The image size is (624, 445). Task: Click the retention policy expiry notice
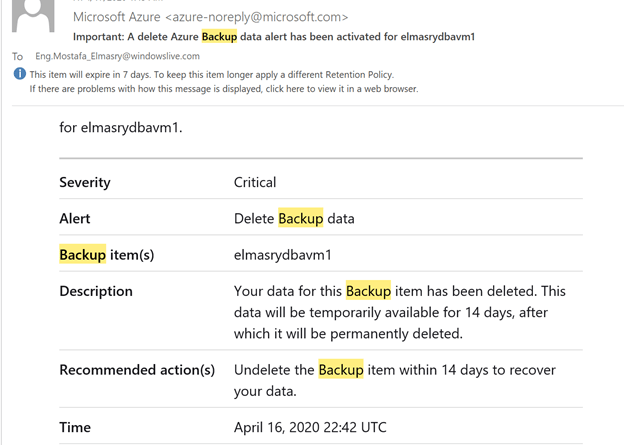coord(211,74)
